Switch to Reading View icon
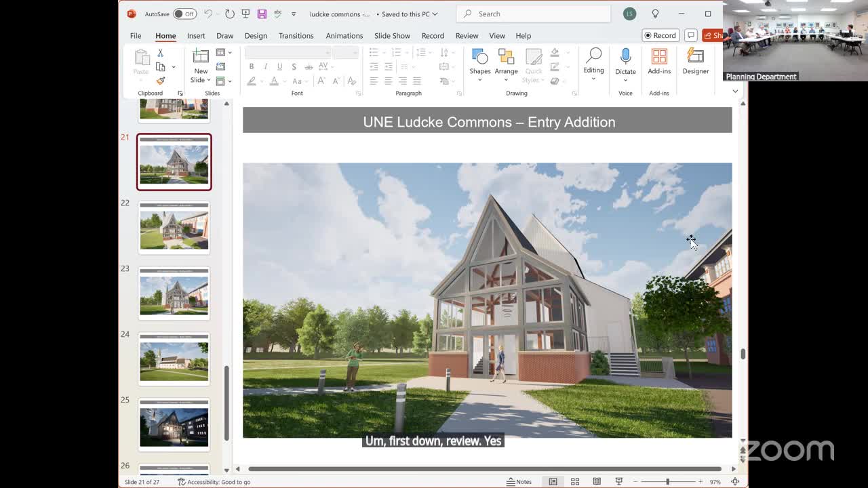The image size is (868, 488). pos(597,481)
